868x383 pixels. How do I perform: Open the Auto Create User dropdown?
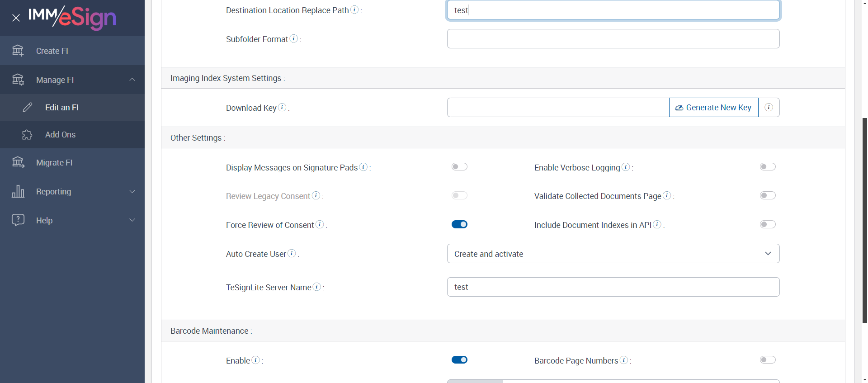click(613, 254)
